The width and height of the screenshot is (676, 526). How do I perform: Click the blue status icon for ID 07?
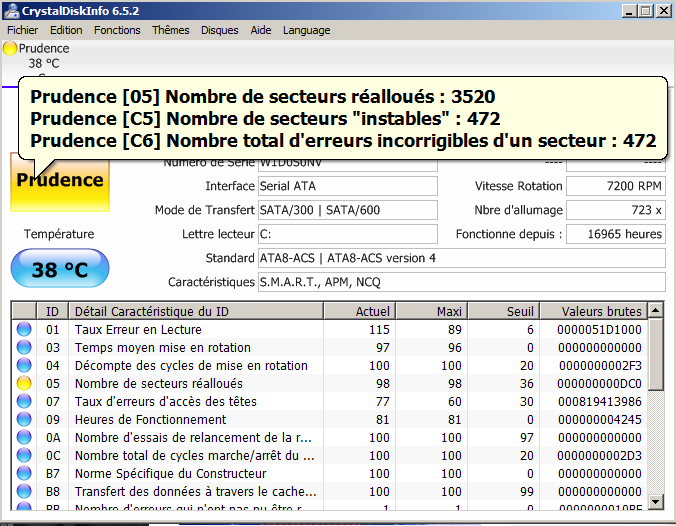coord(24,401)
